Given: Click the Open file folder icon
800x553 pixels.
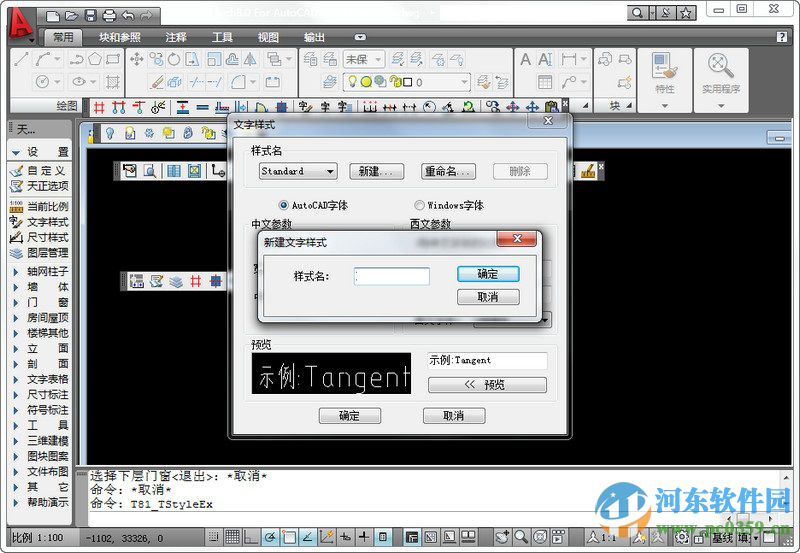Looking at the screenshot, I should coord(71,16).
